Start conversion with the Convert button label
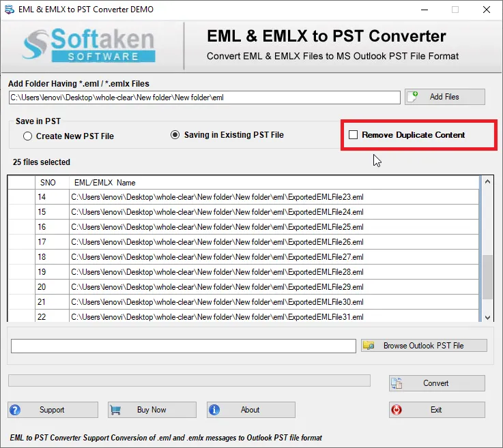 click(435, 383)
